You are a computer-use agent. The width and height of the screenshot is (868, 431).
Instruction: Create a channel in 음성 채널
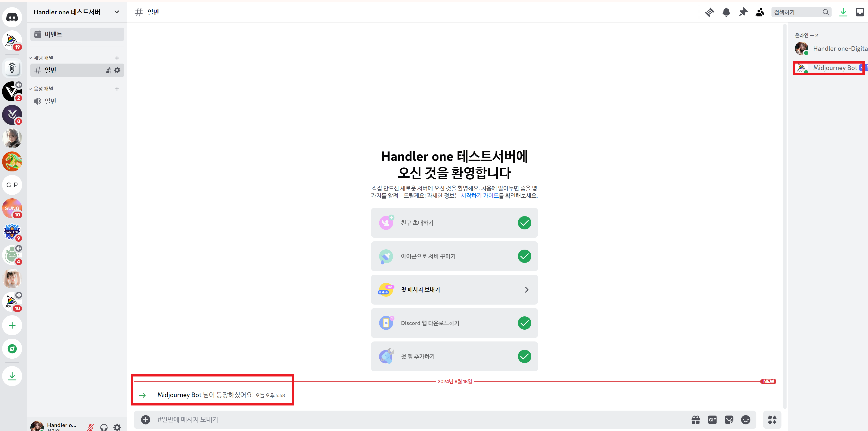click(x=117, y=89)
